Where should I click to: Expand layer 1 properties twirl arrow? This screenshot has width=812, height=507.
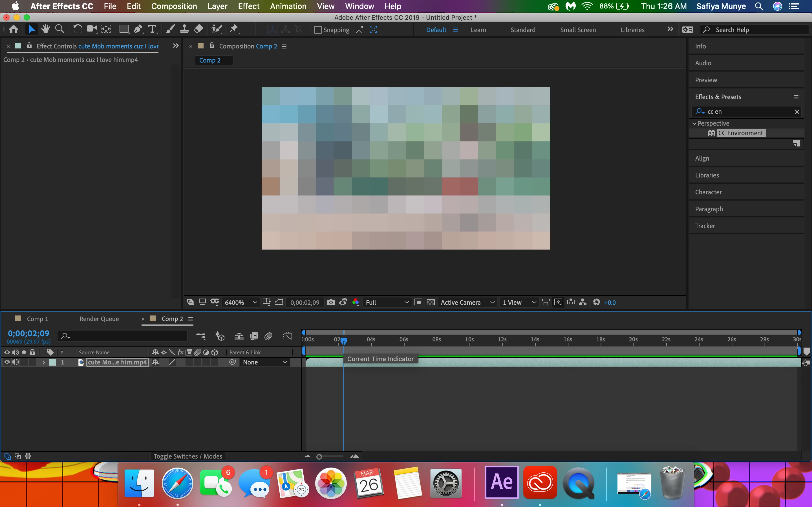click(x=44, y=362)
